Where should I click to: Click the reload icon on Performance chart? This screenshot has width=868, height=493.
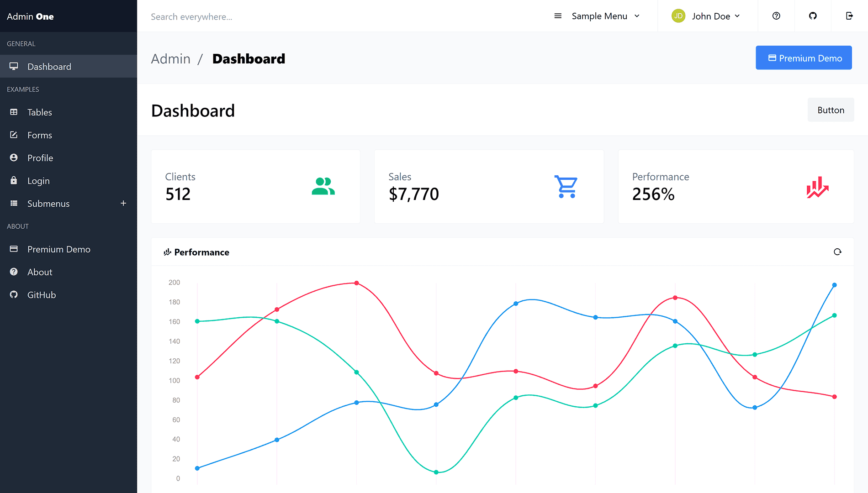click(837, 252)
